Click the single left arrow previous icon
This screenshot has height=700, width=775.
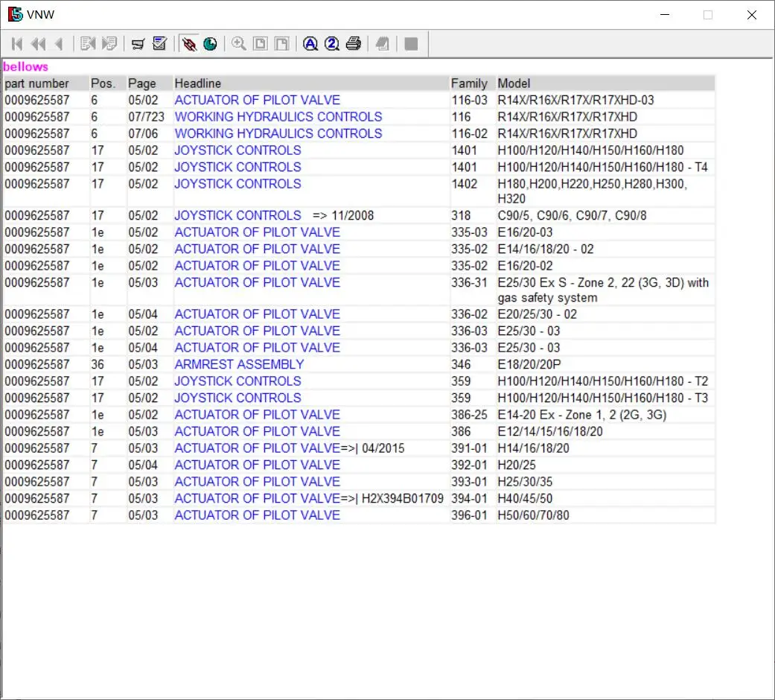click(x=59, y=45)
